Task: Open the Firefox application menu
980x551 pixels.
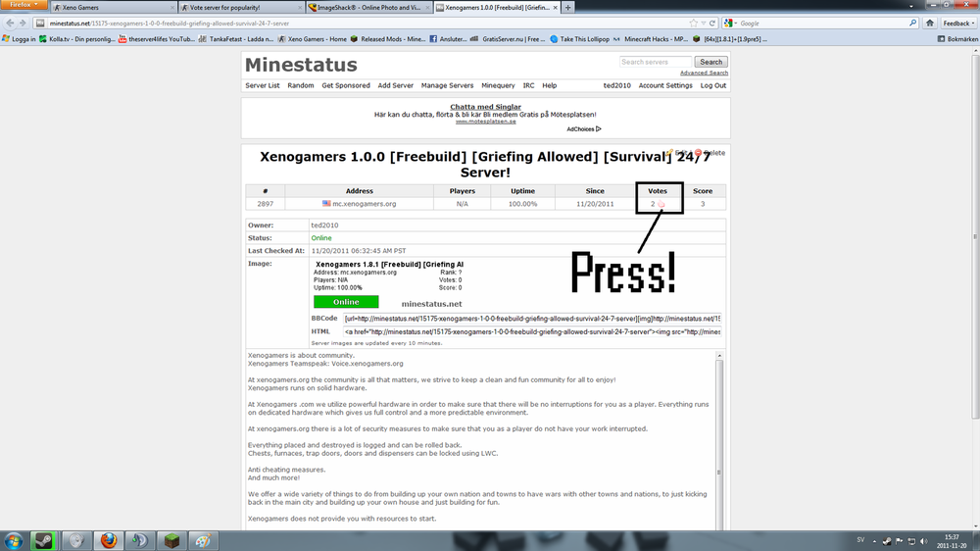Action: (24, 5)
